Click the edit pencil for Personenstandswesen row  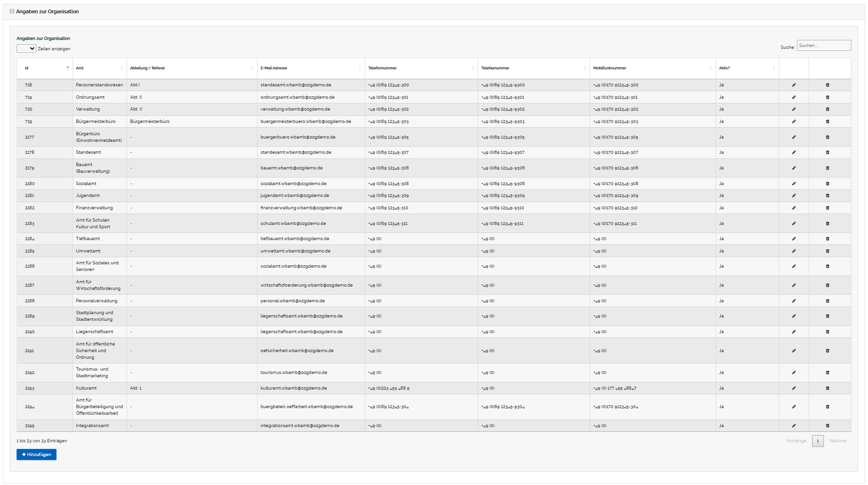coord(794,85)
